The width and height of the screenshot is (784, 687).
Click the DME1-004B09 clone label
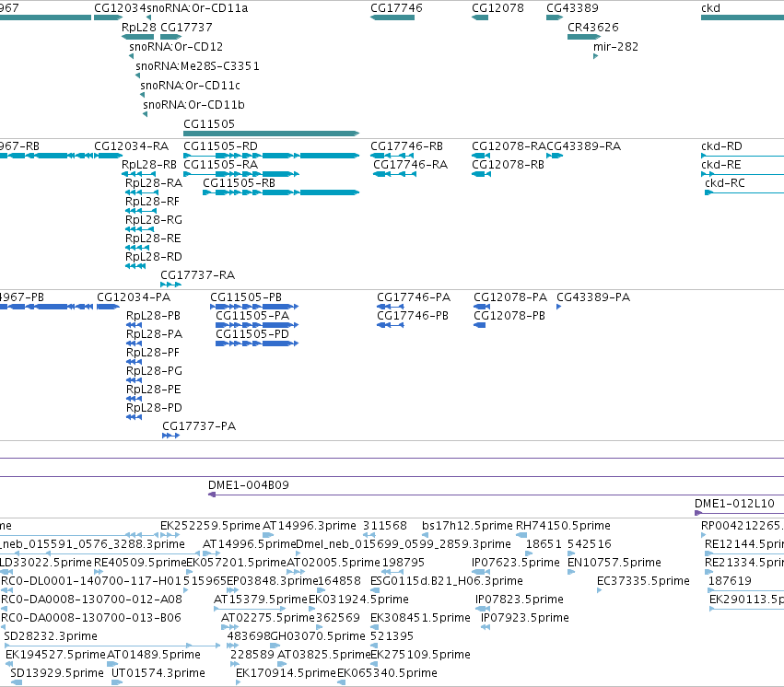[x=249, y=485]
